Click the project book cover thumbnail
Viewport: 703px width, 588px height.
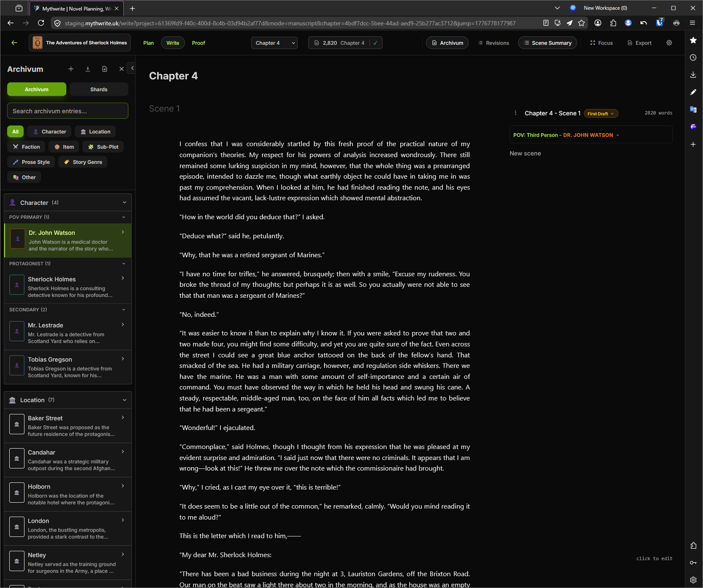coord(38,43)
